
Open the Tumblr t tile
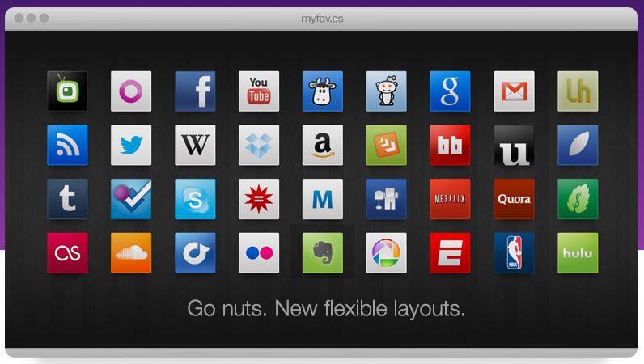click(67, 199)
